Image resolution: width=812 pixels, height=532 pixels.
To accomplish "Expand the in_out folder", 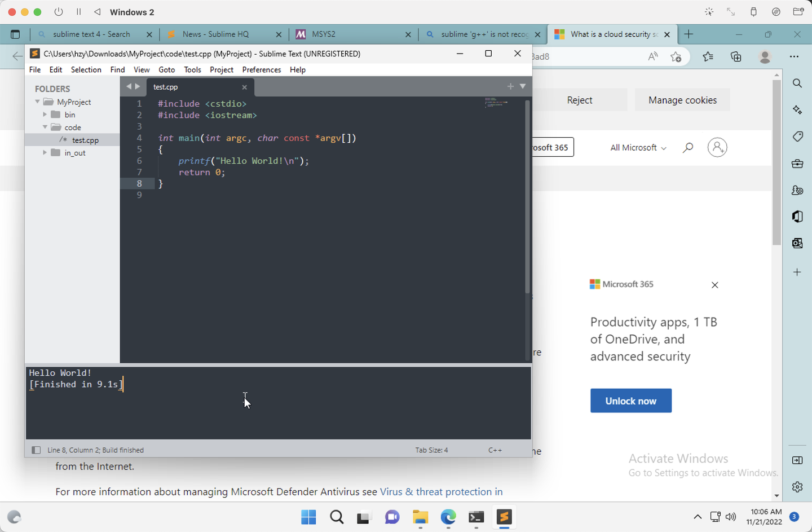I will (45, 152).
